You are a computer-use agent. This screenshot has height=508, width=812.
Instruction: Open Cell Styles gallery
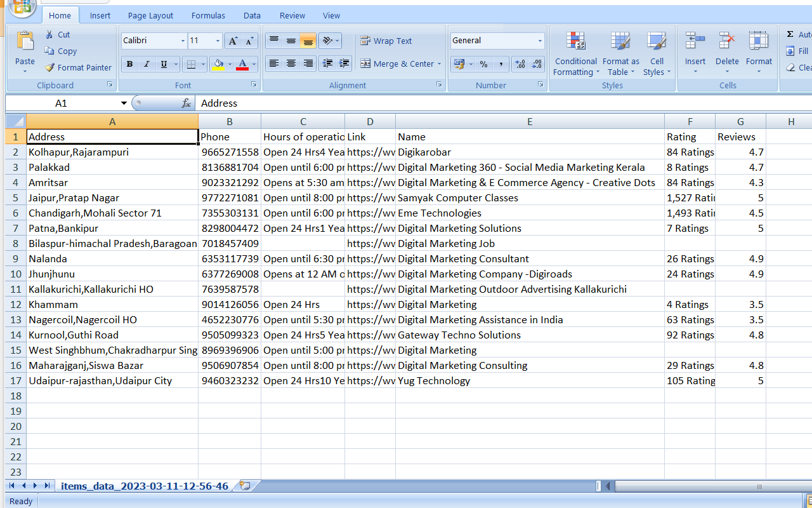point(657,53)
